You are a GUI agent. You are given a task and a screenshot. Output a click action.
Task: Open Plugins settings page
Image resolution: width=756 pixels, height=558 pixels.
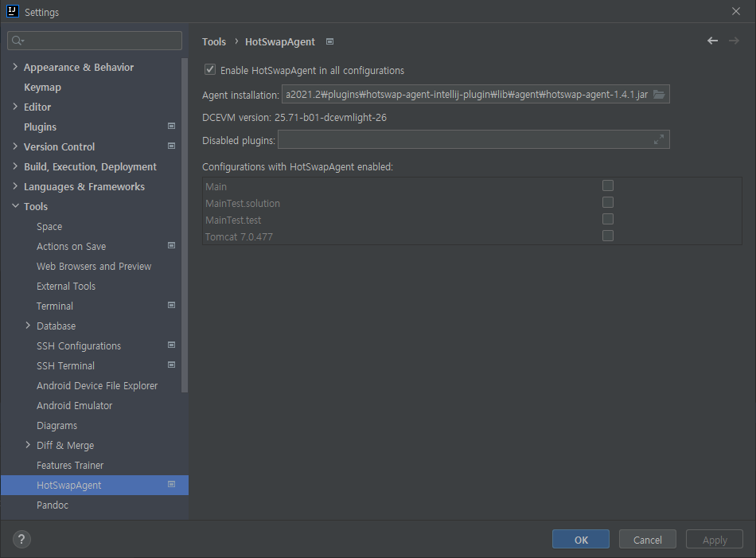40,127
